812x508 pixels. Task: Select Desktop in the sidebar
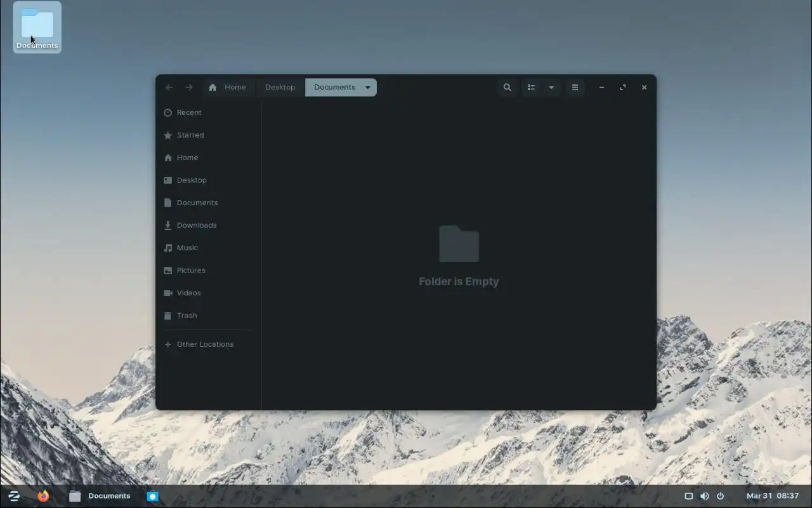tap(209, 180)
